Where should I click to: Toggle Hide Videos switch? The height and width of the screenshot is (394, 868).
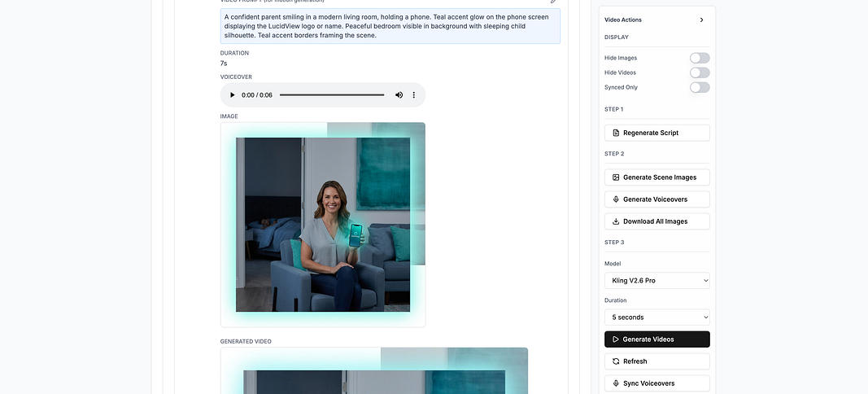(700, 72)
